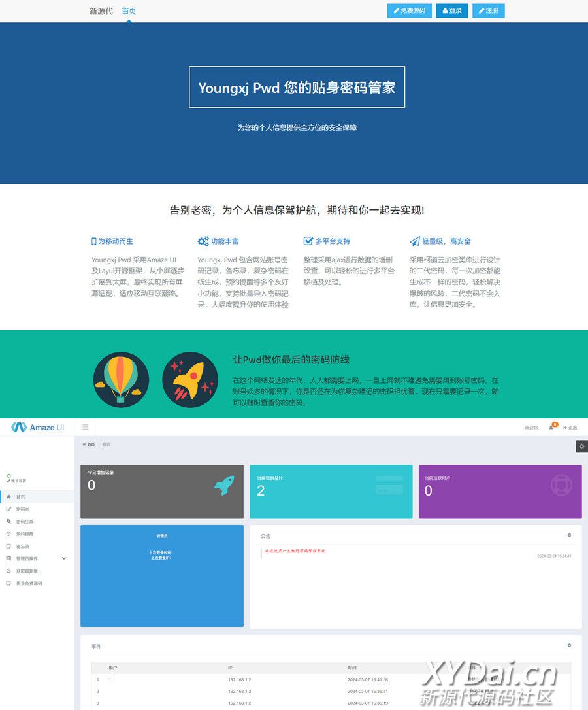Screen dimensions: 588x710
Task: Click the round rocket illustration in green banner
Action: 190,380
